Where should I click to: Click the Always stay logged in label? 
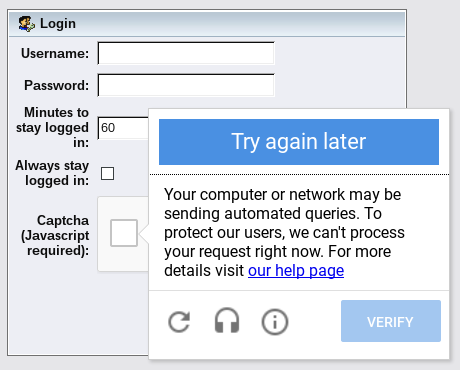click(x=52, y=173)
